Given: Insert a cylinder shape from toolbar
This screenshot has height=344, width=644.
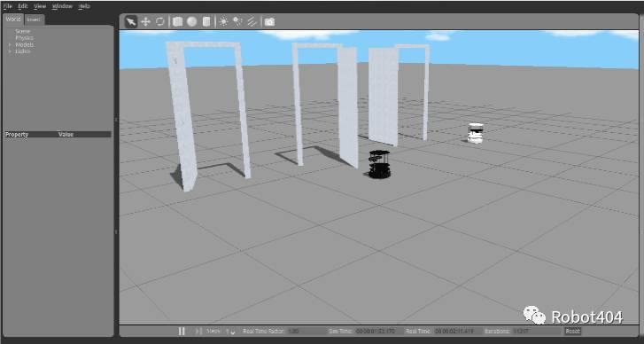Looking at the screenshot, I should coord(206,22).
